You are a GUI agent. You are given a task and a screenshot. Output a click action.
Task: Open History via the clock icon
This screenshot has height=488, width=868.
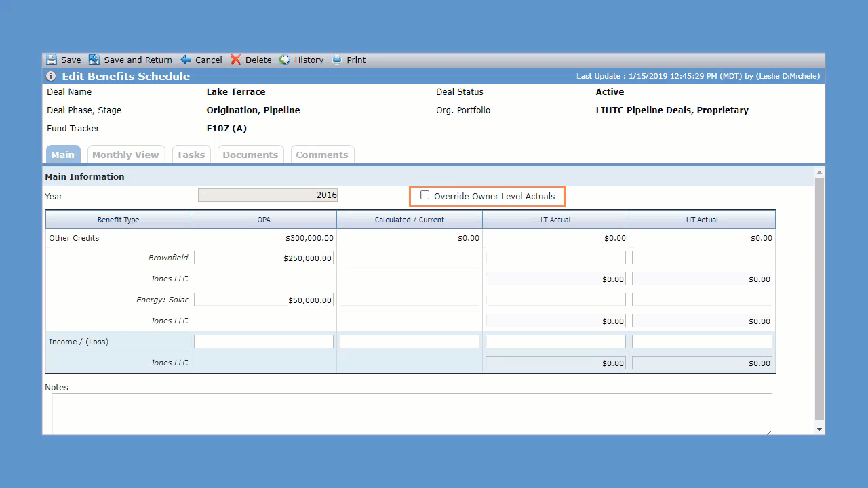(285, 60)
